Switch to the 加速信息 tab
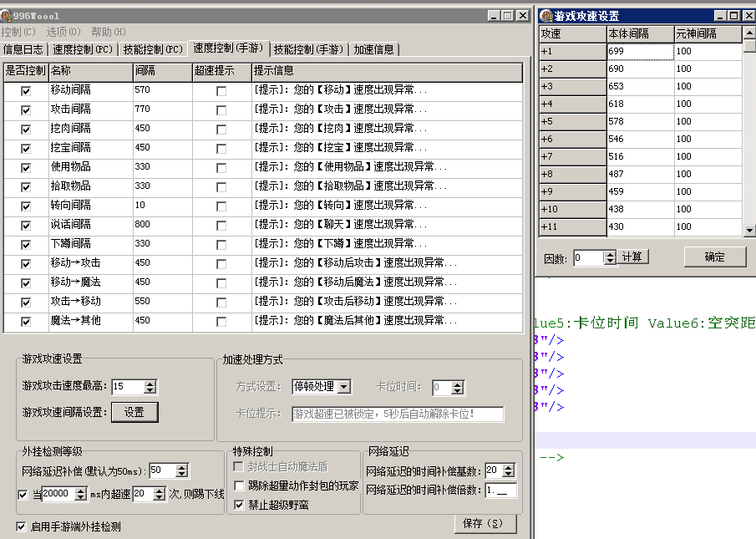The height and width of the screenshot is (539, 756). tap(373, 49)
